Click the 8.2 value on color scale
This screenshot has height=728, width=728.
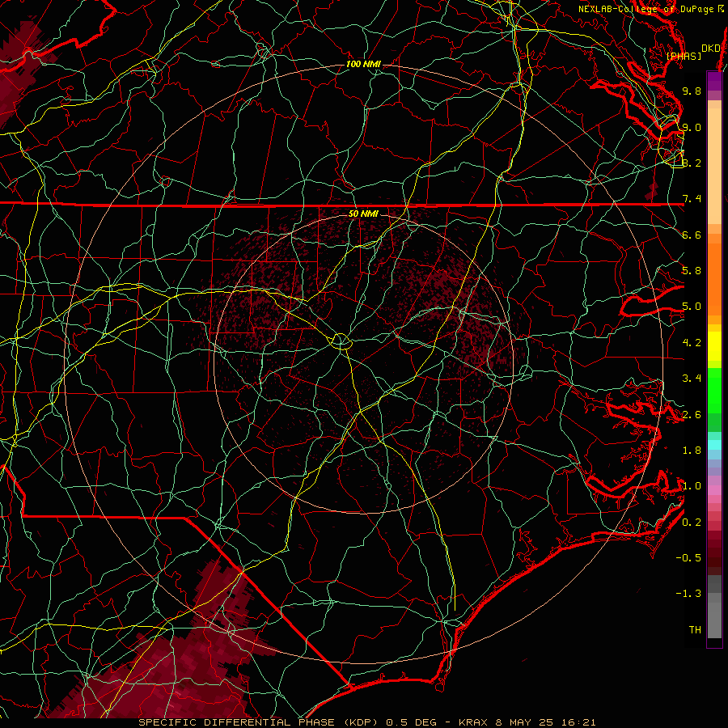click(692, 163)
